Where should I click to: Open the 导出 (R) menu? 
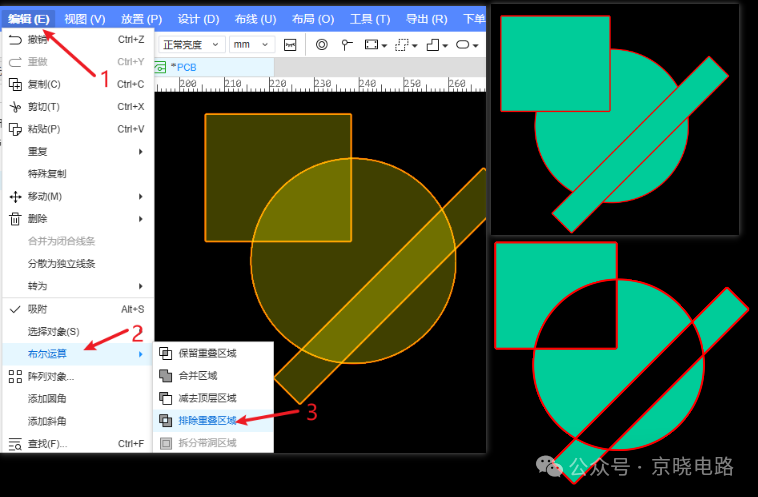426,19
